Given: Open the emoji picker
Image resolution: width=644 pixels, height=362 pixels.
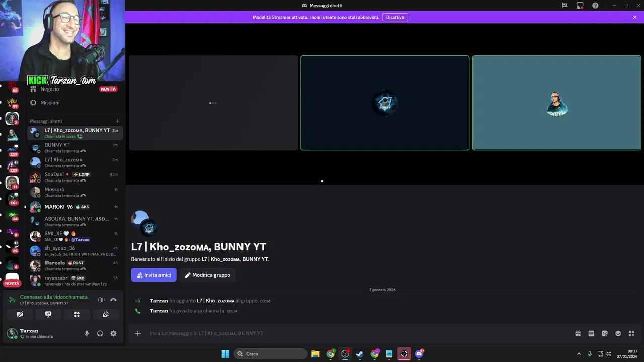Looking at the screenshot, I should click(x=618, y=333).
